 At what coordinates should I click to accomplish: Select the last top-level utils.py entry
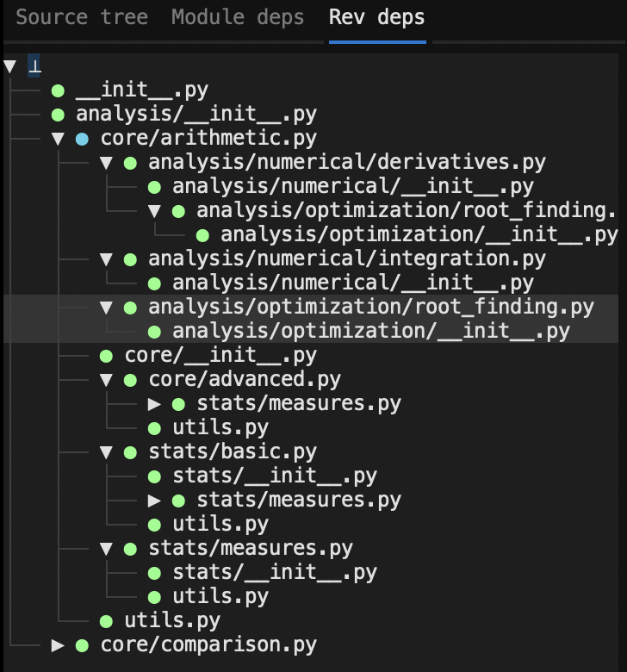(x=172, y=621)
